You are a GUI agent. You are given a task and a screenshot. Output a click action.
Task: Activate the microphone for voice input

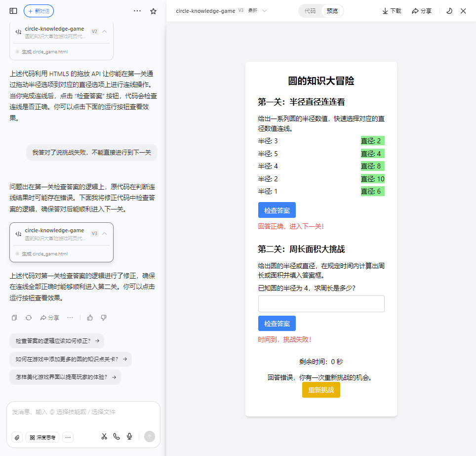[x=129, y=437]
